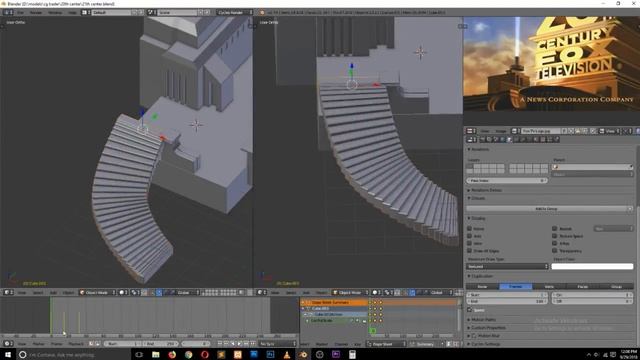Select the Group duplication option

point(616,287)
